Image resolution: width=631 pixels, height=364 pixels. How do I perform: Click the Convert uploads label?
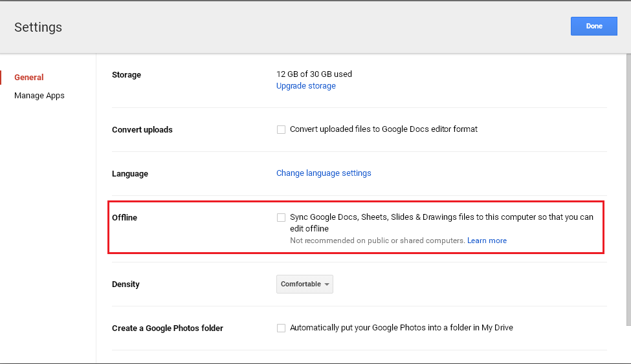(142, 130)
